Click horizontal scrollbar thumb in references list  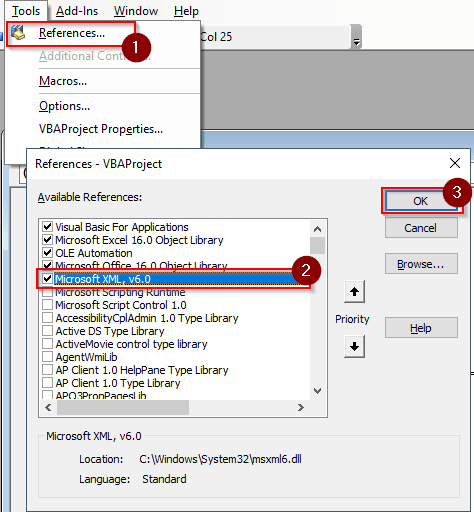pos(123,407)
